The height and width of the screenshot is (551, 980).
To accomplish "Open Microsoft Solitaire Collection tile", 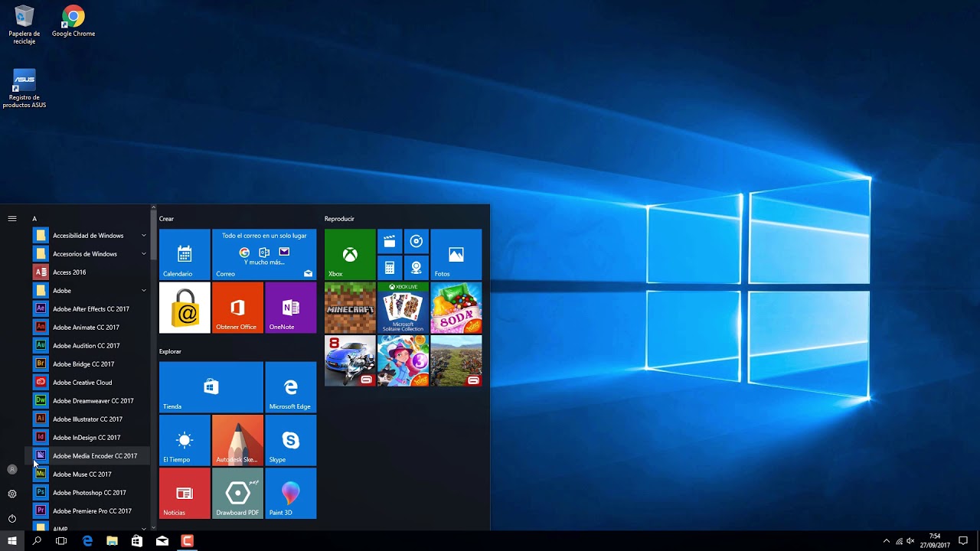I will tap(403, 308).
